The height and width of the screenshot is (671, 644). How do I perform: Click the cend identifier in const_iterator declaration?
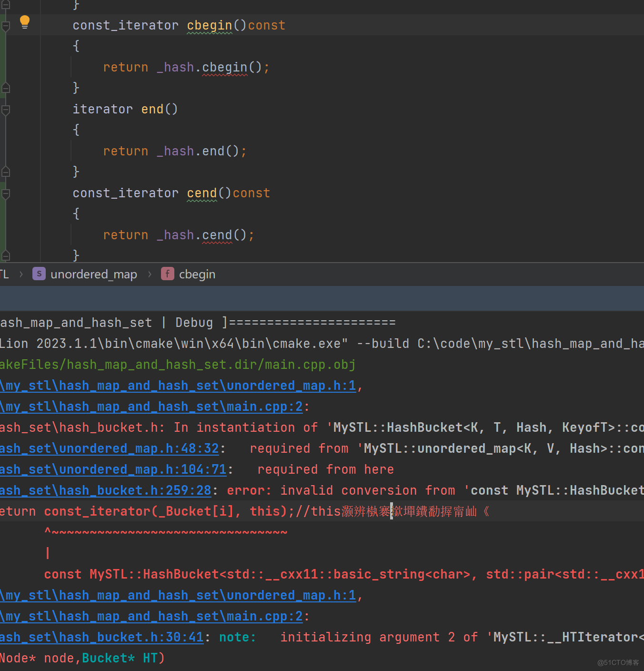click(202, 193)
